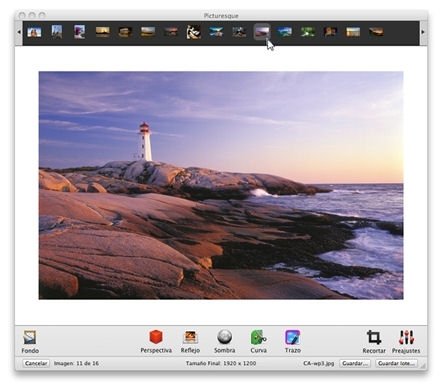Click the lighthouse image preview
This screenshot has width=442, height=386.
pyautogui.click(x=221, y=185)
